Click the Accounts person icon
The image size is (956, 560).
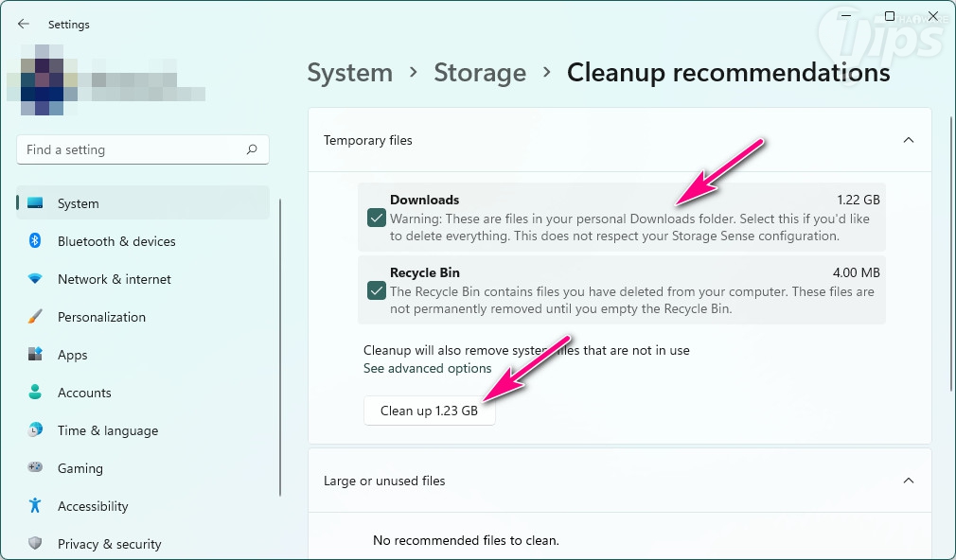click(35, 392)
